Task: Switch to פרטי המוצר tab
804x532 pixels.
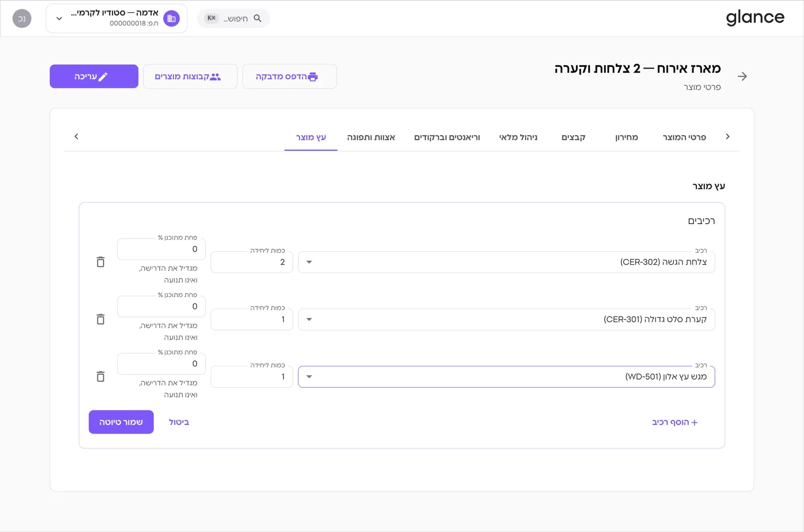Action: pos(684,137)
